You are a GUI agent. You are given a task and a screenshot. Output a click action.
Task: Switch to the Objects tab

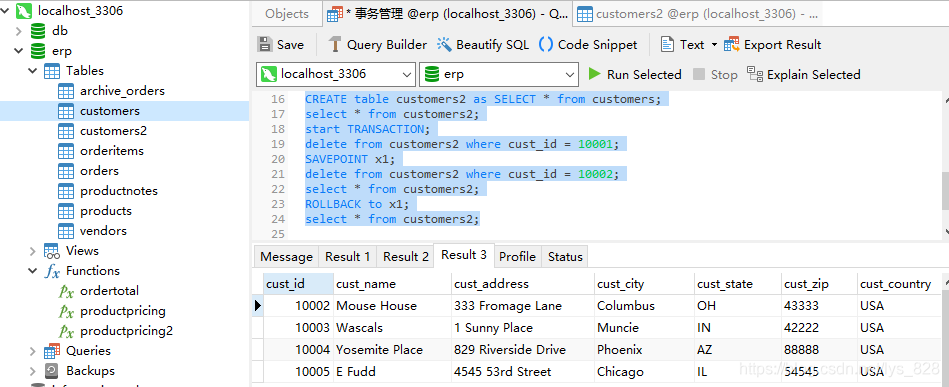(287, 13)
